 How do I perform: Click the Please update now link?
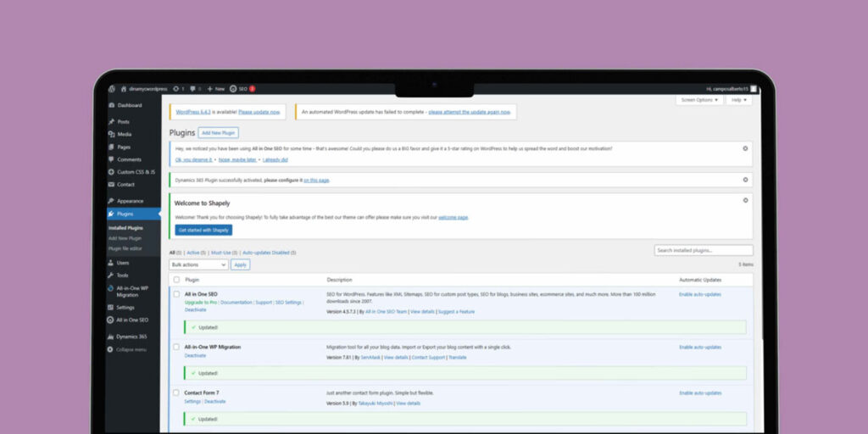point(259,112)
